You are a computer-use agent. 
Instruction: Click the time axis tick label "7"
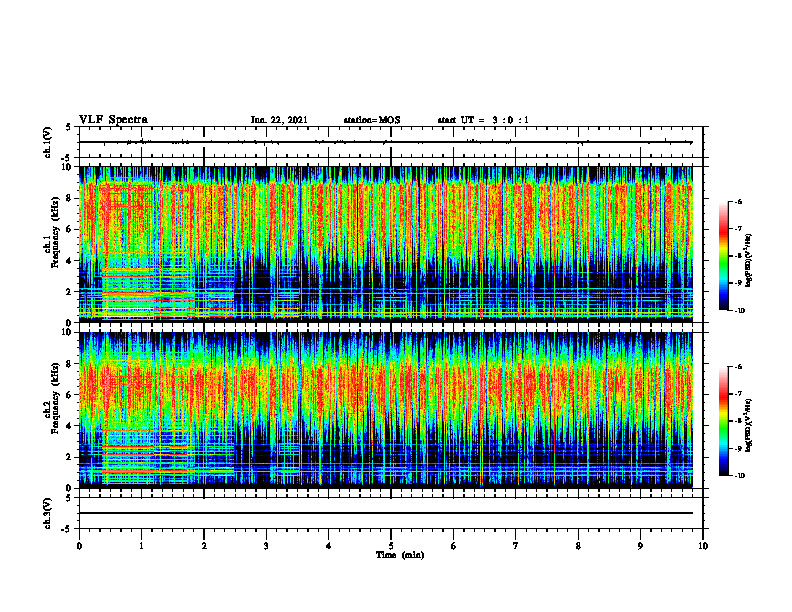(516, 546)
